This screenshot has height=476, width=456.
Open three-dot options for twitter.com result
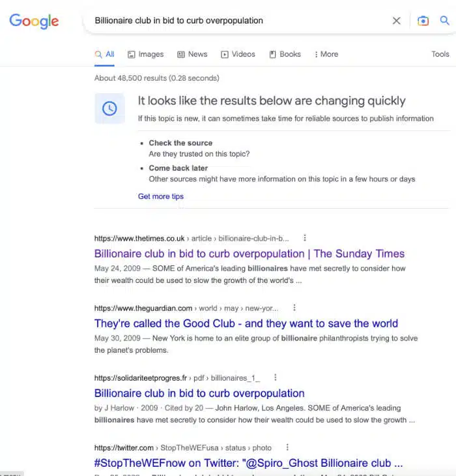287,447
